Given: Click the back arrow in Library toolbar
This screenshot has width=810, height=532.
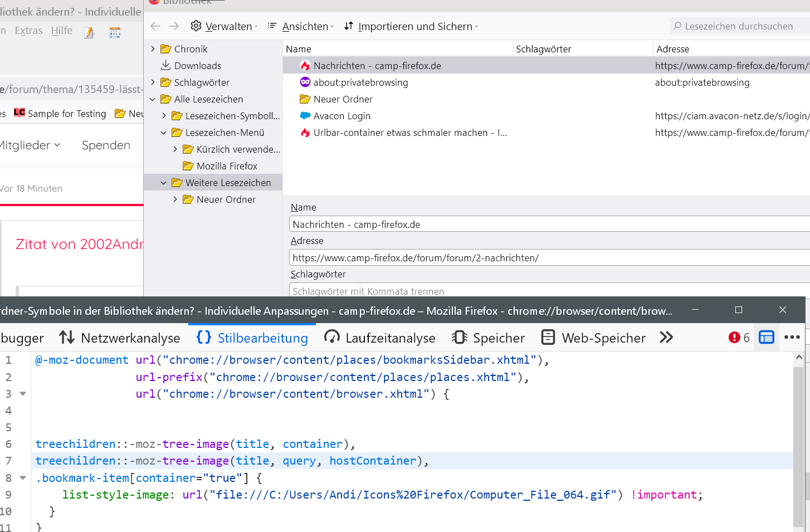Looking at the screenshot, I should pyautogui.click(x=155, y=26).
